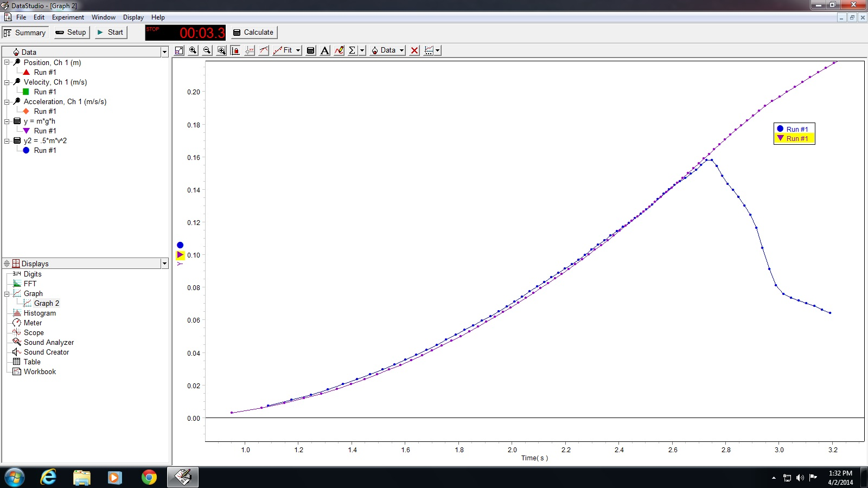Open the graph Calculator icon
Screen dimensions: 868x488
click(x=311, y=50)
